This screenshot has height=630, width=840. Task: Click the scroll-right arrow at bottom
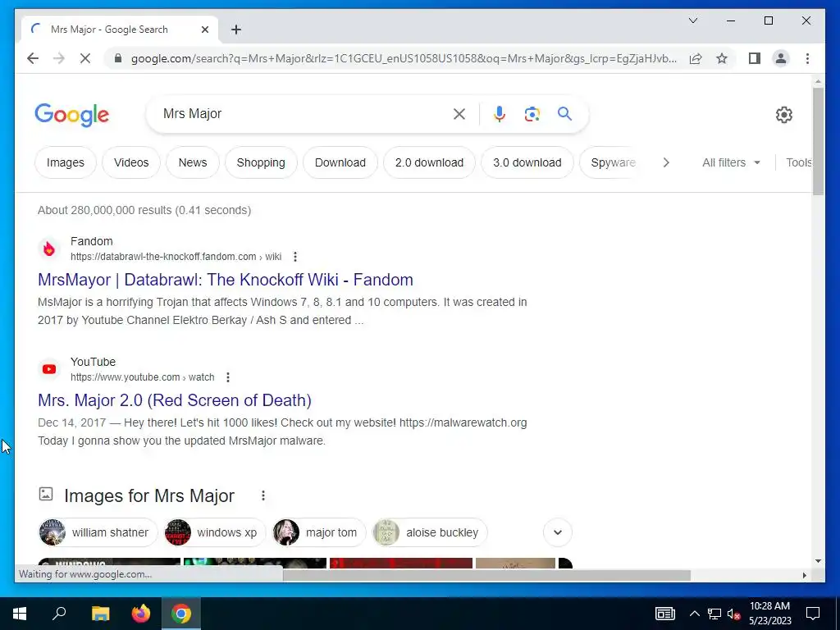(x=804, y=575)
